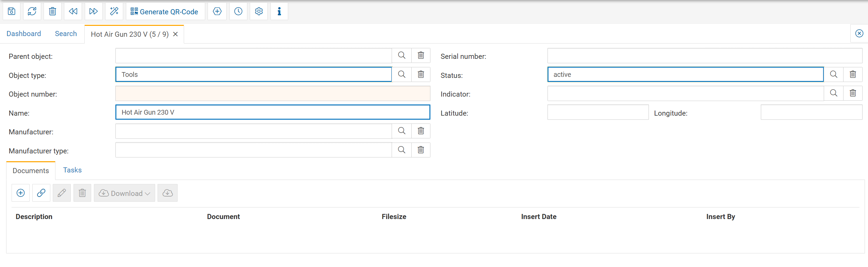Click Generate QR-Code button

(x=165, y=12)
